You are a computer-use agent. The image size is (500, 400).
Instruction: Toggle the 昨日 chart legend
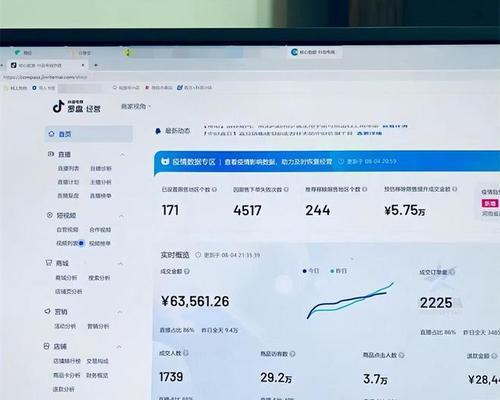click(x=338, y=271)
